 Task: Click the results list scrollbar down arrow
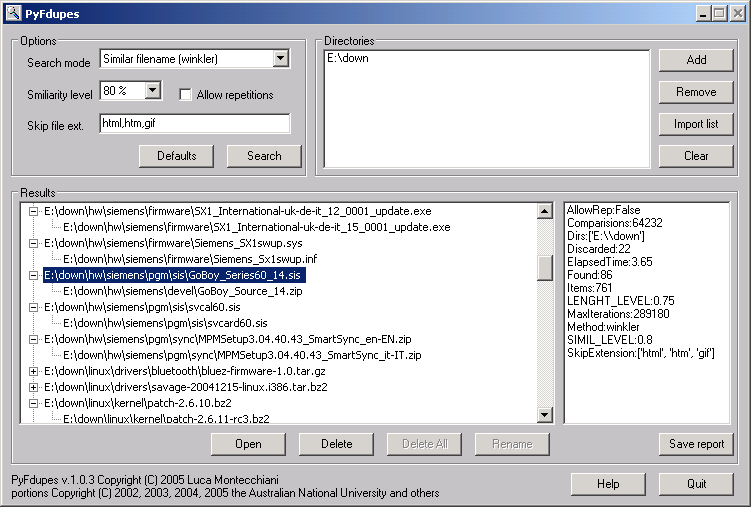(x=545, y=415)
